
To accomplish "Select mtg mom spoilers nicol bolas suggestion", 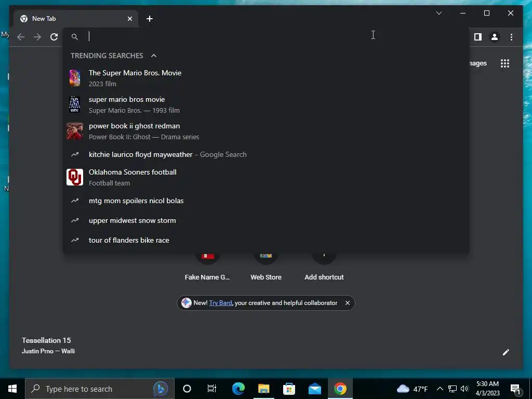I will coord(266,201).
